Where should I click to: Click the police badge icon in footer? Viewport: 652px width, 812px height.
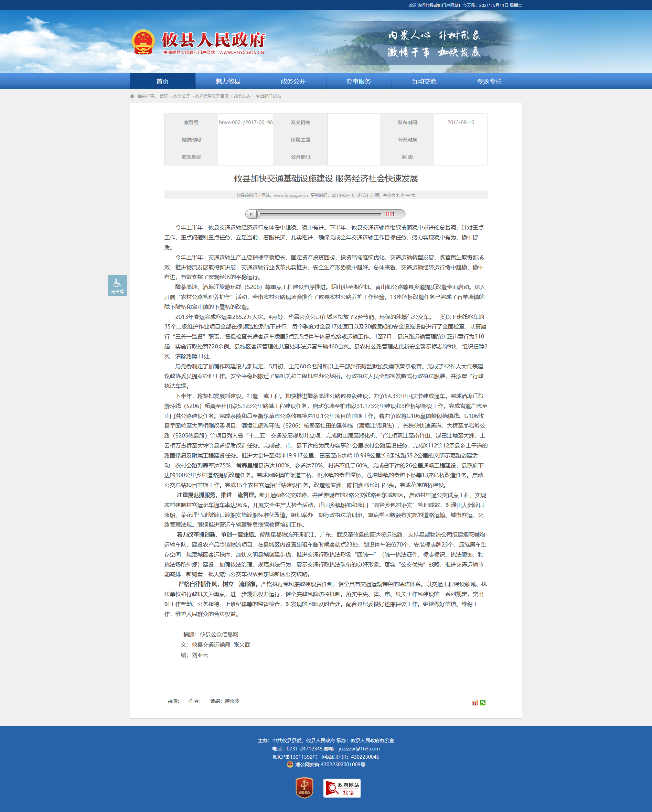290,764
